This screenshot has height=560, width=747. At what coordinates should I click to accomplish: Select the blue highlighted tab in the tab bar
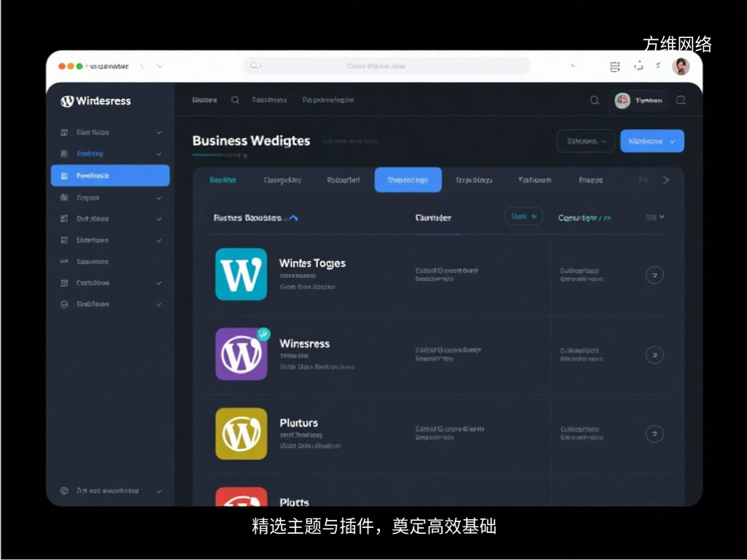pyautogui.click(x=408, y=180)
